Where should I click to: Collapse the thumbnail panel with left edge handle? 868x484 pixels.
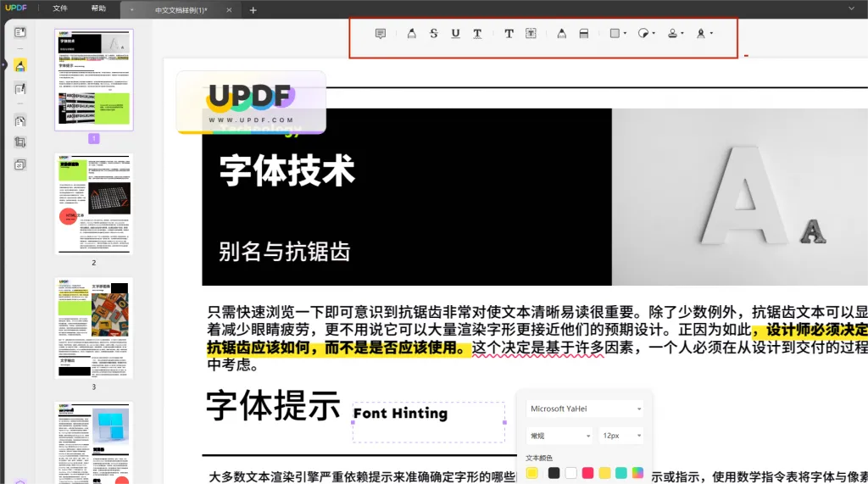(x=3, y=65)
